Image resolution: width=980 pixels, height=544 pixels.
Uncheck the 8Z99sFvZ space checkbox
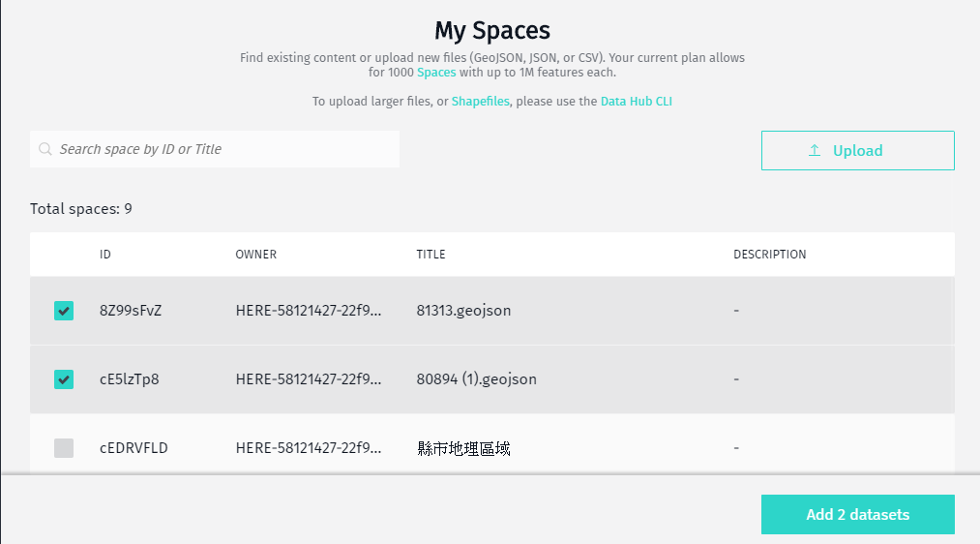click(x=64, y=311)
